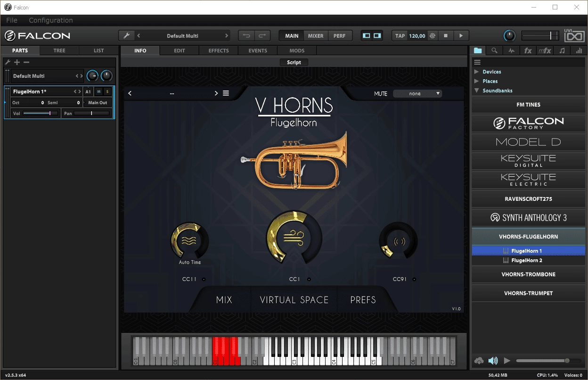The width and height of the screenshot is (588, 380).
Task: Toggle the left sidebar panel visibility
Action: [x=367, y=36]
